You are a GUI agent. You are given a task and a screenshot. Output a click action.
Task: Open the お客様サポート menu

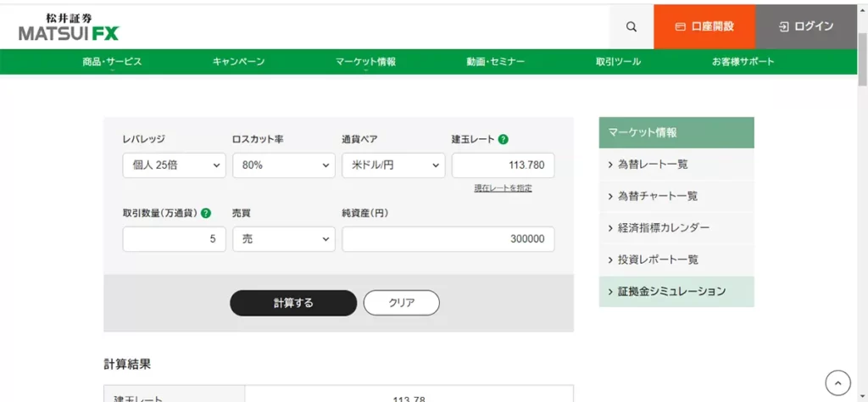click(x=743, y=61)
